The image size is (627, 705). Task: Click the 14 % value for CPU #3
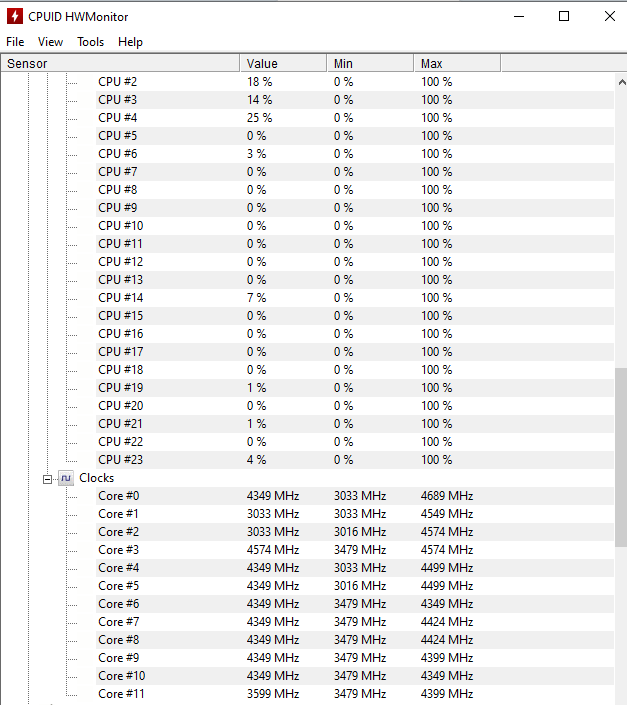[259, 100]
